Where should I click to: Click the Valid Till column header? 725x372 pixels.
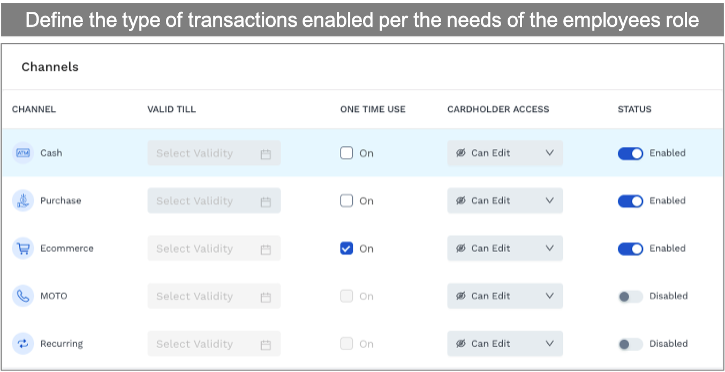(172, 110)
